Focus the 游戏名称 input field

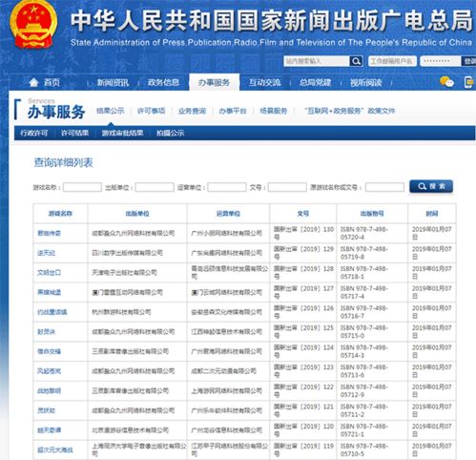click(82, 187)
